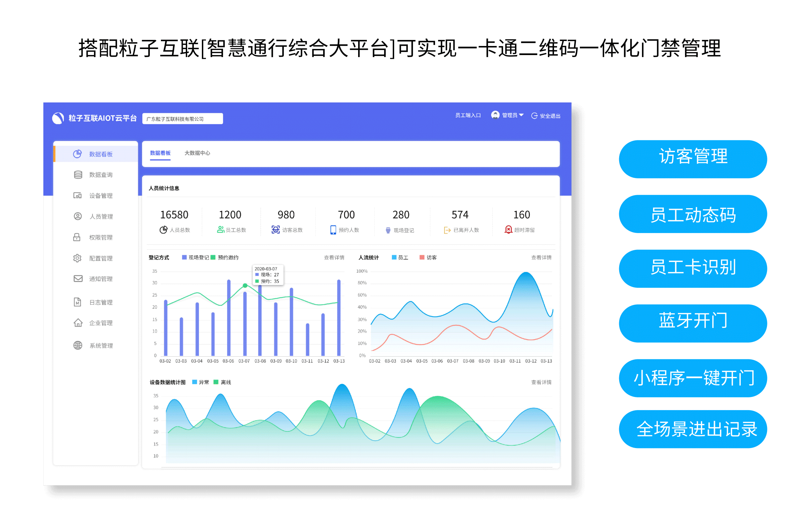812x531 pixels.
Task: Click the 设备管理 device icon
Action: [78, 195]
